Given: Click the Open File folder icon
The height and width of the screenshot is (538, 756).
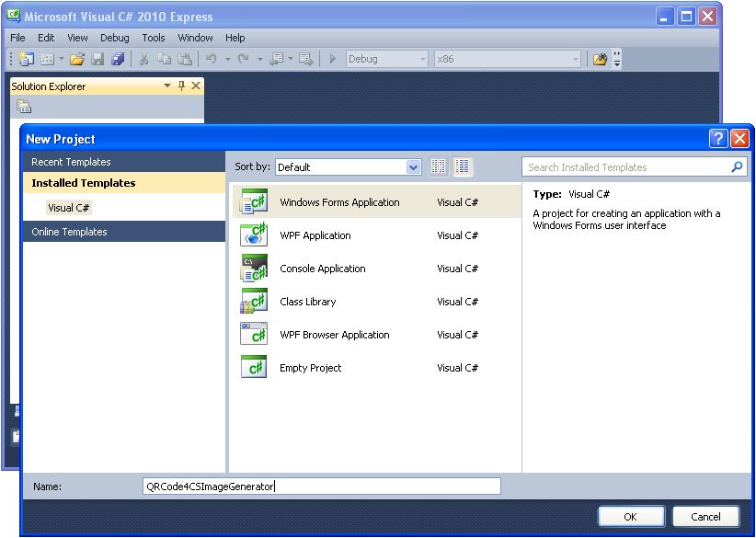Looking at the screenshot, I should coord(77,59).
